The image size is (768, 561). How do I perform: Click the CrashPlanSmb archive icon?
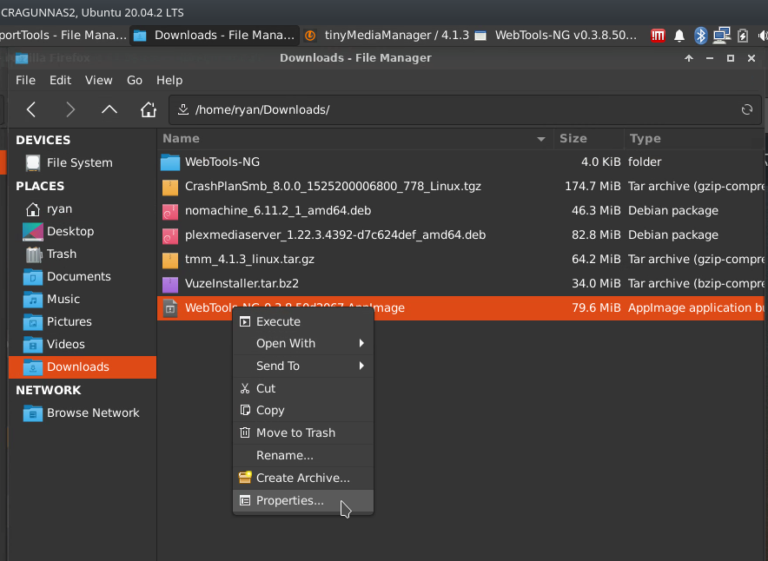point(170,187)
